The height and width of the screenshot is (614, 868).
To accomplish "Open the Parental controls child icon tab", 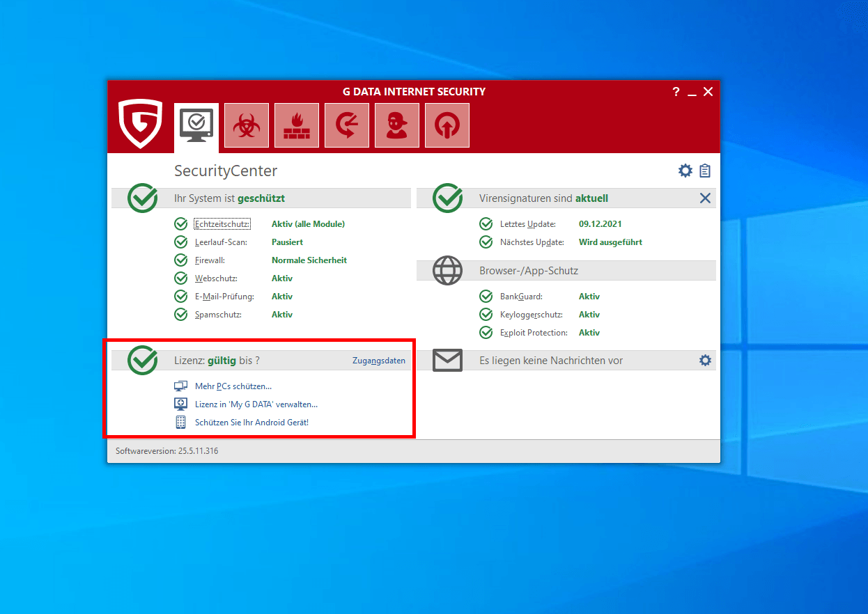I will (396, 125).
